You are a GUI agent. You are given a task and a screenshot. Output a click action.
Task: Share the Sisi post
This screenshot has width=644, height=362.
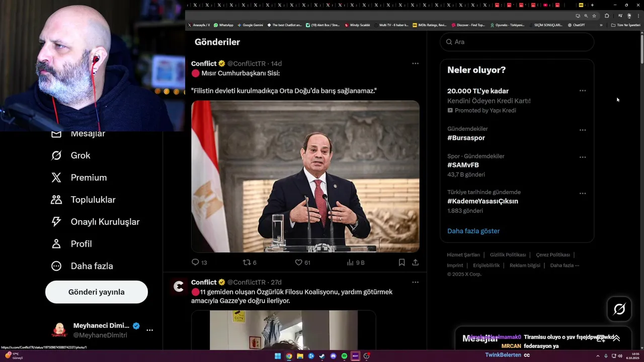(x=415, y=262)
